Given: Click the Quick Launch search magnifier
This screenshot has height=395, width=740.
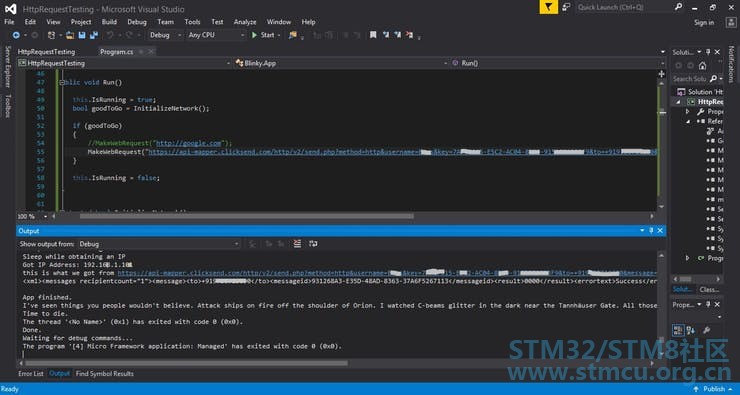Looking at the screenshot, I should pyautogui.click(x=678, y=7).
